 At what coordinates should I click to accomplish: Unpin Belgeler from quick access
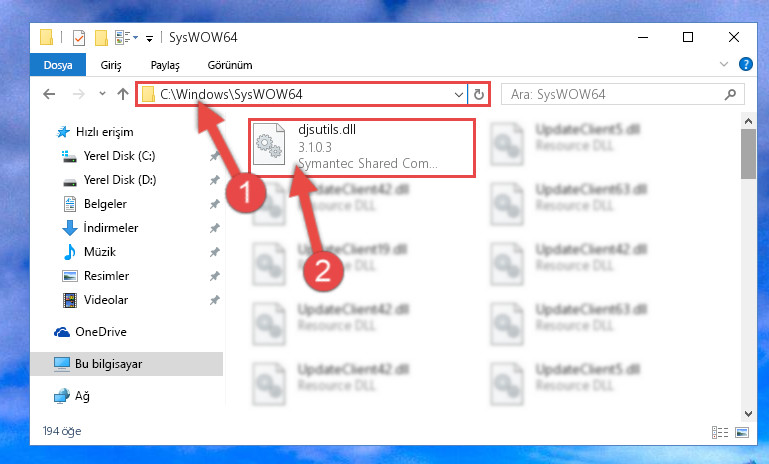(214, 204)
